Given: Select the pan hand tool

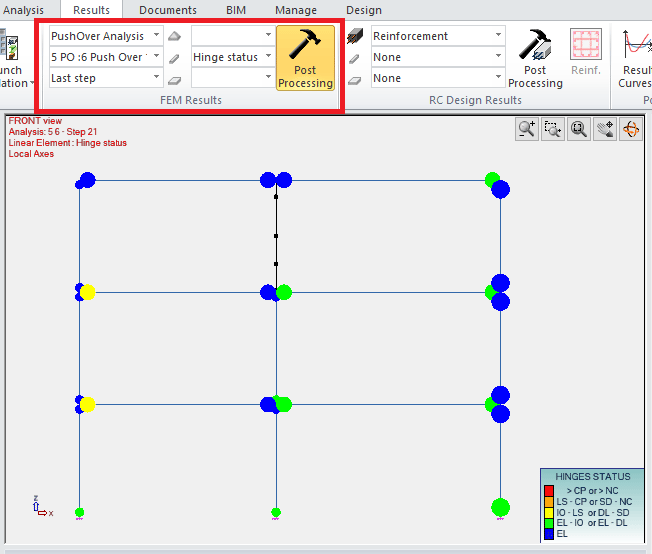Looking at the screenshot, I should (604, 129).
